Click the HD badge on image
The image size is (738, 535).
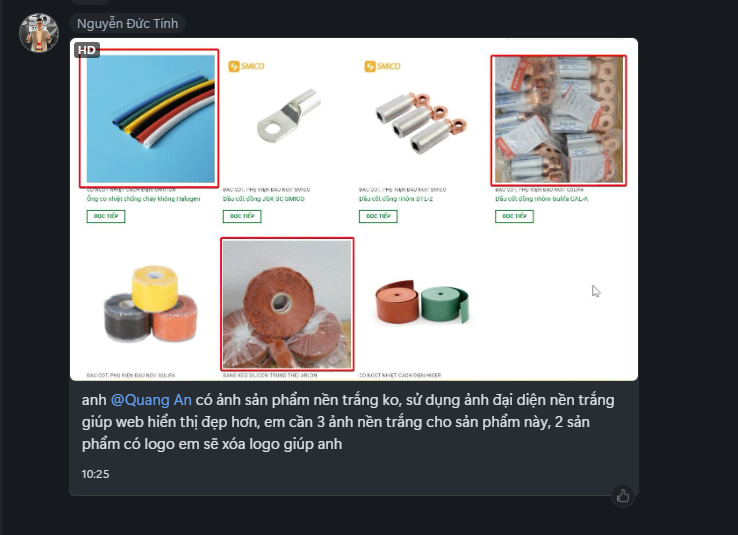pos(87,50)
